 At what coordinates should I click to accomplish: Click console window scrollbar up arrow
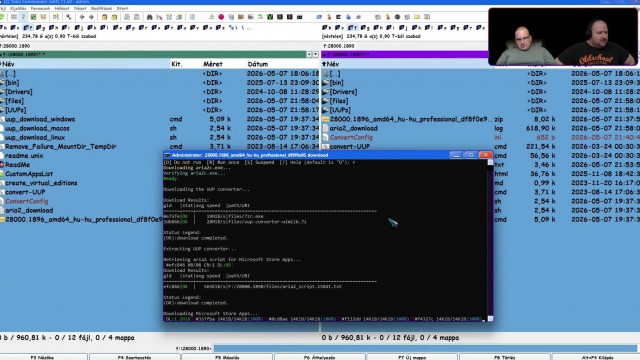(x=490, y=162)
